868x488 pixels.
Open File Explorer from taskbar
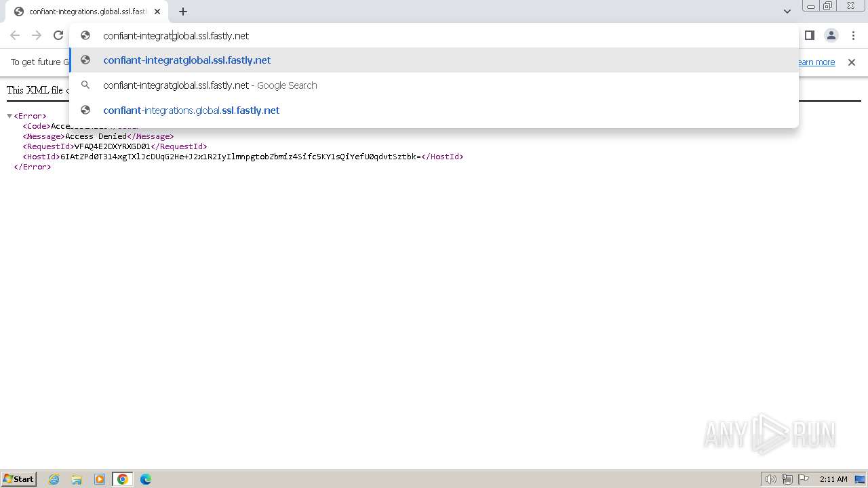point(77,479)
